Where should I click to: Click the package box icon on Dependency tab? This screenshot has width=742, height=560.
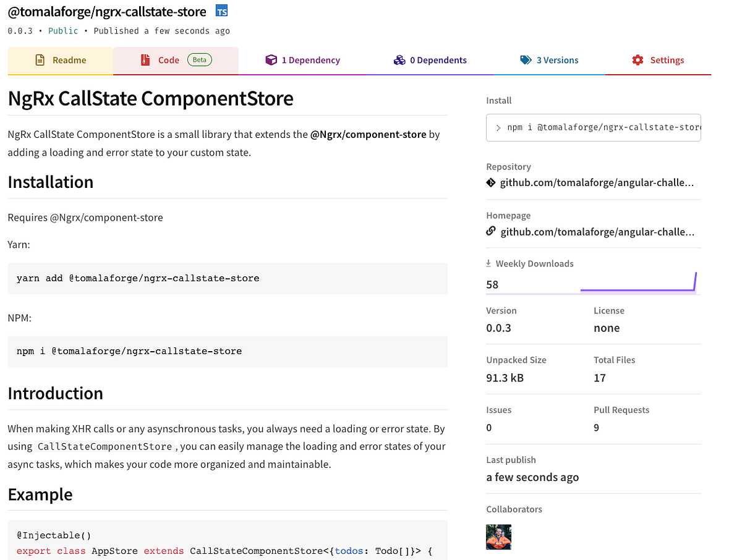pos(271,59)
